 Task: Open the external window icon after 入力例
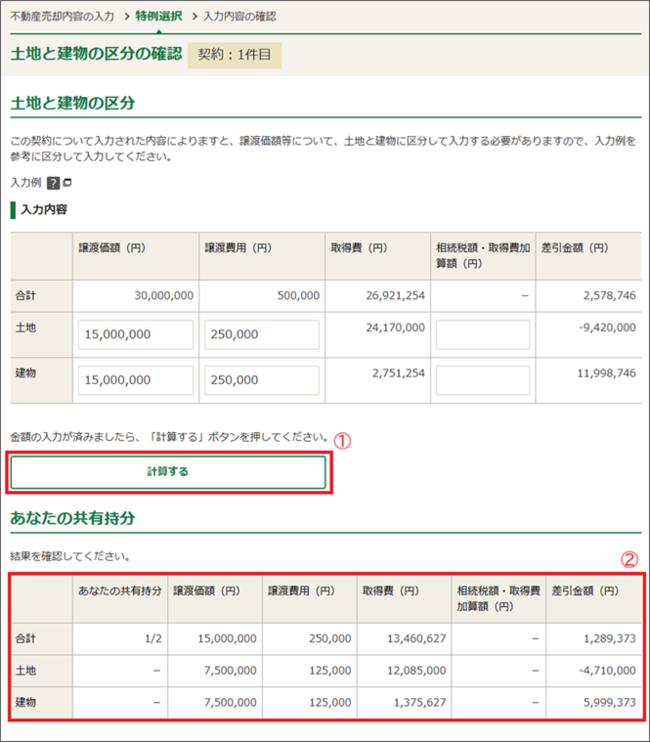point(68,184)
